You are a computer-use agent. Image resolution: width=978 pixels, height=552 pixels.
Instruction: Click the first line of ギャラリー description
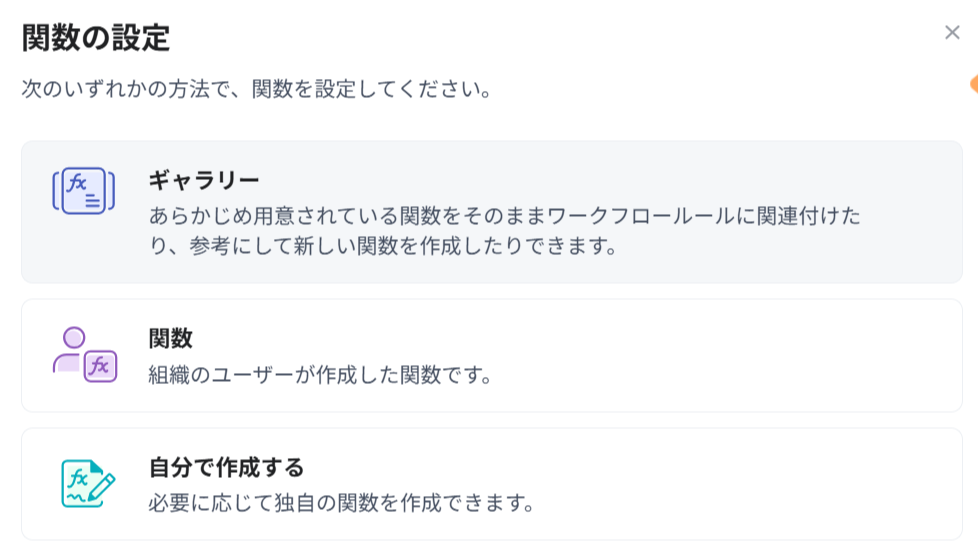(x=505, y=216)
